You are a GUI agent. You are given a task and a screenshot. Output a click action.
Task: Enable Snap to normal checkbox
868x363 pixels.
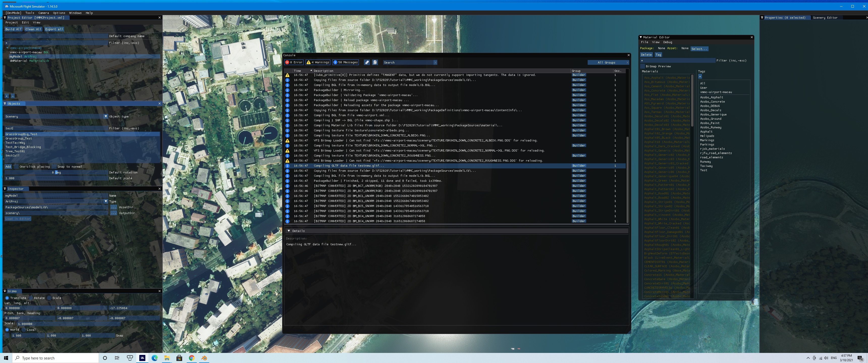[54, 167]
